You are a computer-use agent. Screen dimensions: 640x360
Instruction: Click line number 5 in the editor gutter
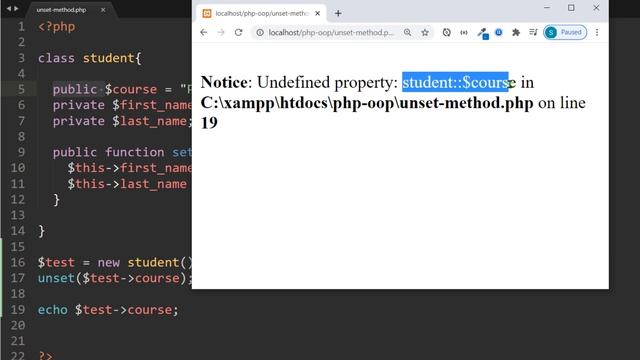click(x=21, y=89)
